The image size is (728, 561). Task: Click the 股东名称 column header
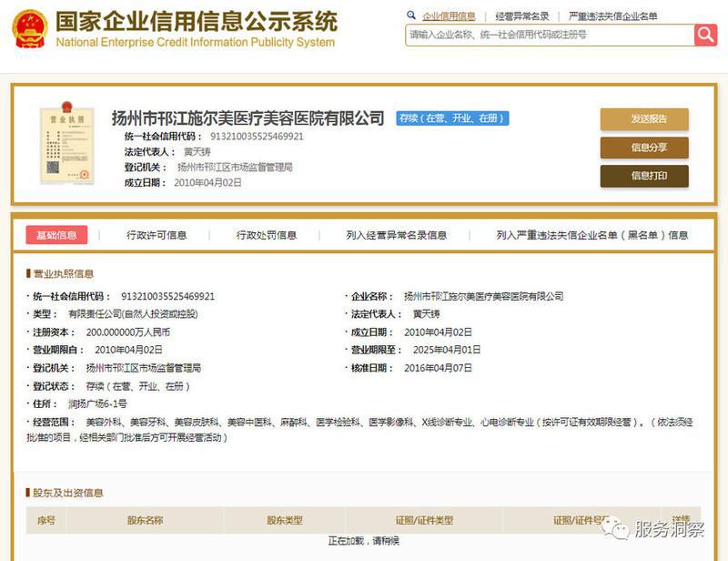145,520
